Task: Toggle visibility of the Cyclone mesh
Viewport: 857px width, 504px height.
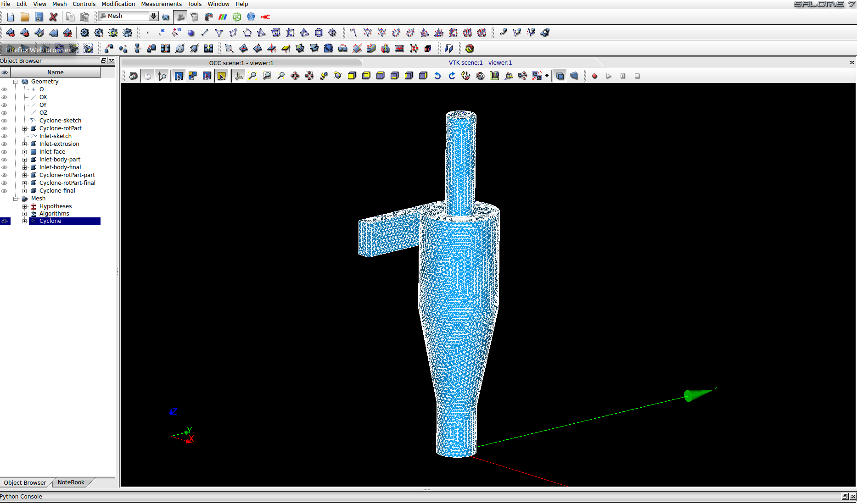Action: coord(5,221)
